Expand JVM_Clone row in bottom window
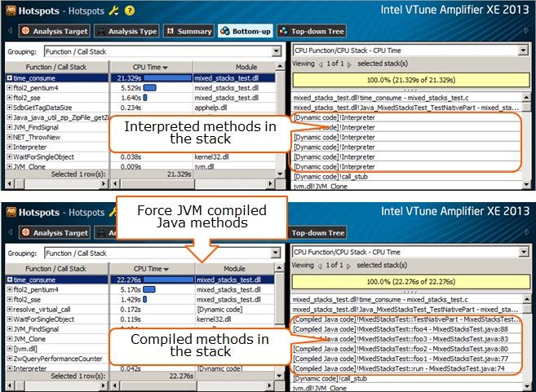This screenshot has height=392, width=536. (10, 339)
